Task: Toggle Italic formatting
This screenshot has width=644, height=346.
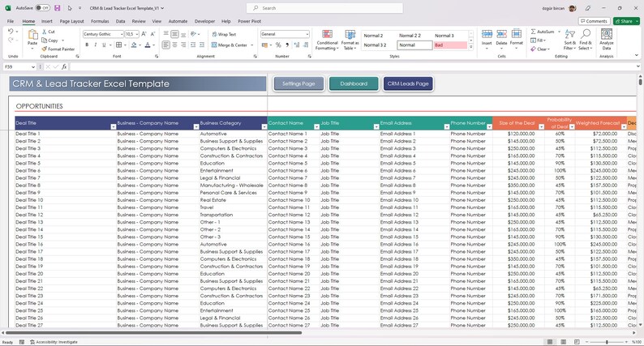Action: pos(95,45)
